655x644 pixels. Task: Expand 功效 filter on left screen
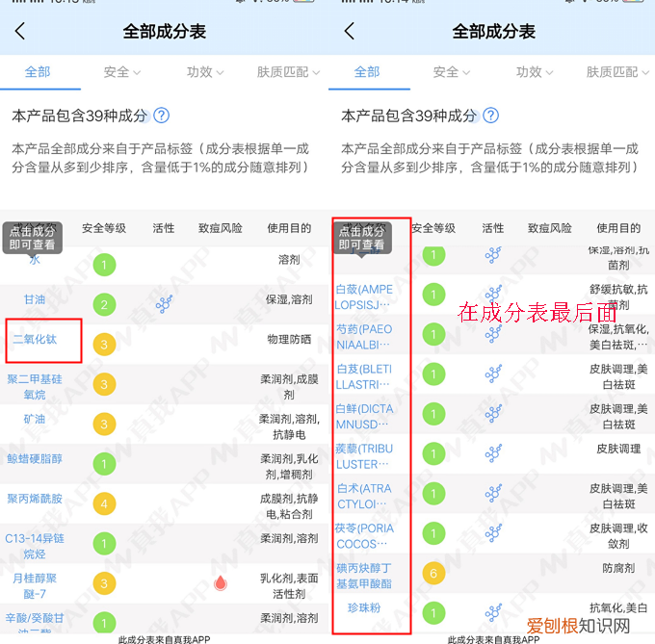(205, 72)
